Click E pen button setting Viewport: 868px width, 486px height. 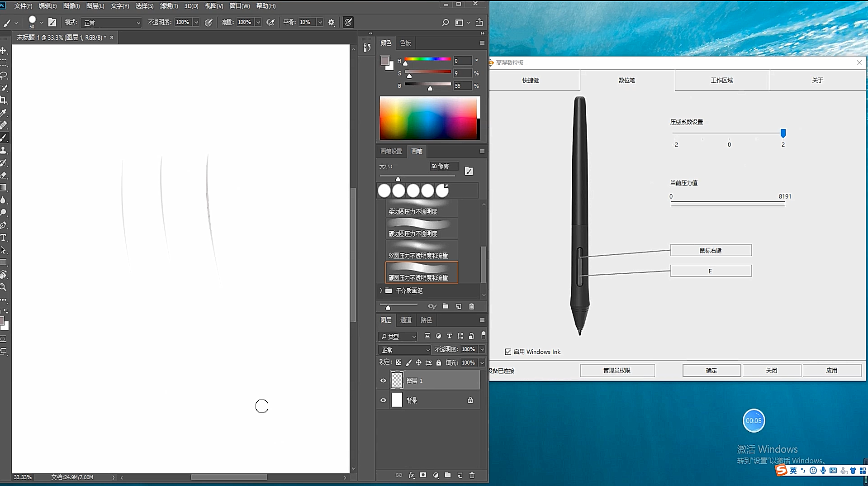[x=711, y=271]
